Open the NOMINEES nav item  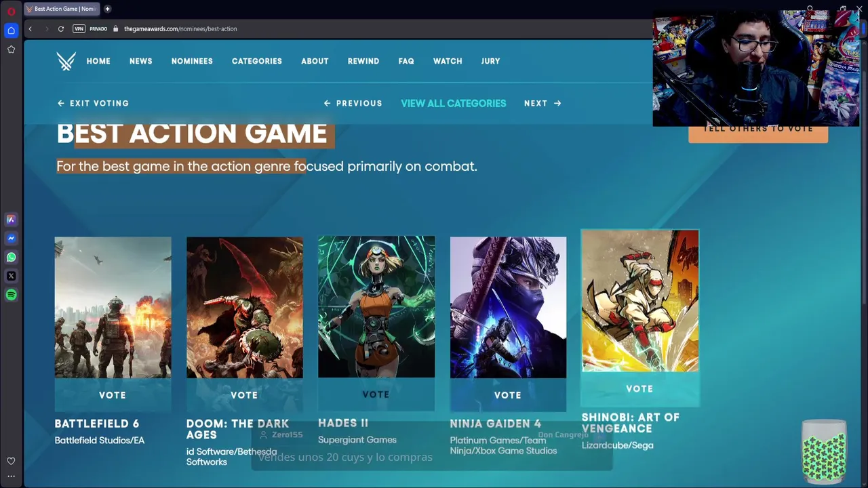pyautogui.click(x=192, y=61)
